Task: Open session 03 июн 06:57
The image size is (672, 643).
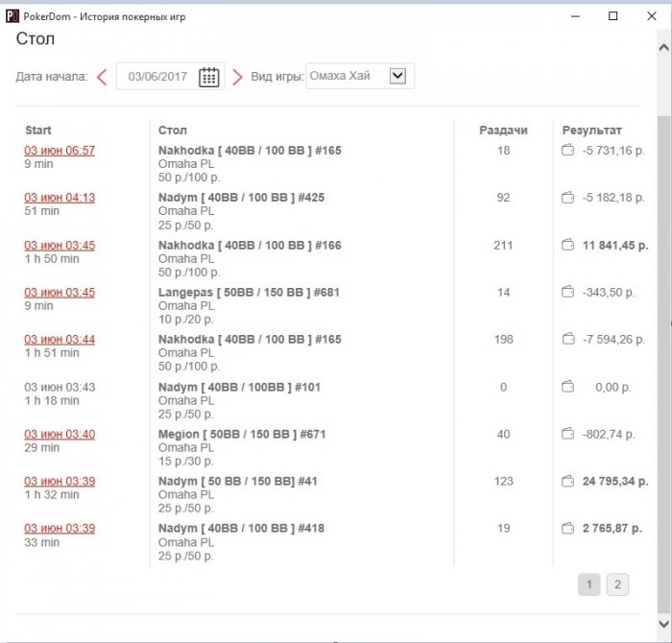Action: [60, 151]
